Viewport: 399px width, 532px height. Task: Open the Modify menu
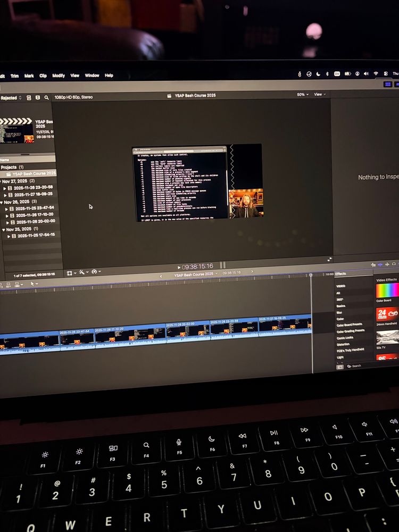click(x=59, y=76)
